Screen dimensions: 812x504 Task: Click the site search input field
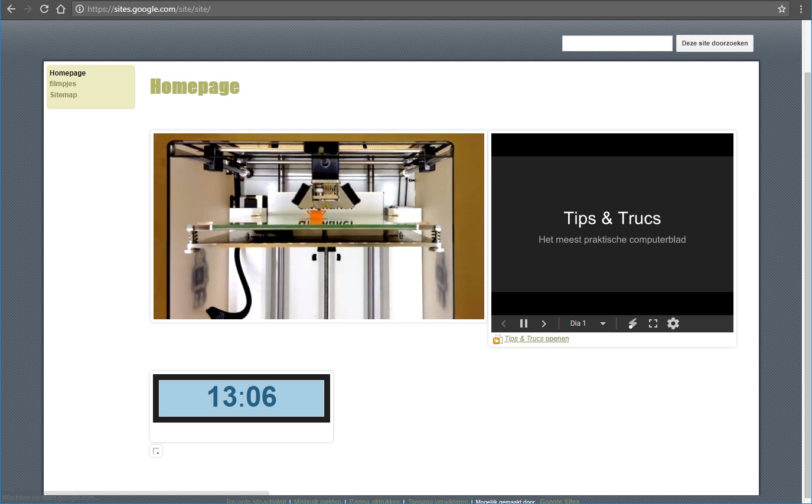click(617, 43)
